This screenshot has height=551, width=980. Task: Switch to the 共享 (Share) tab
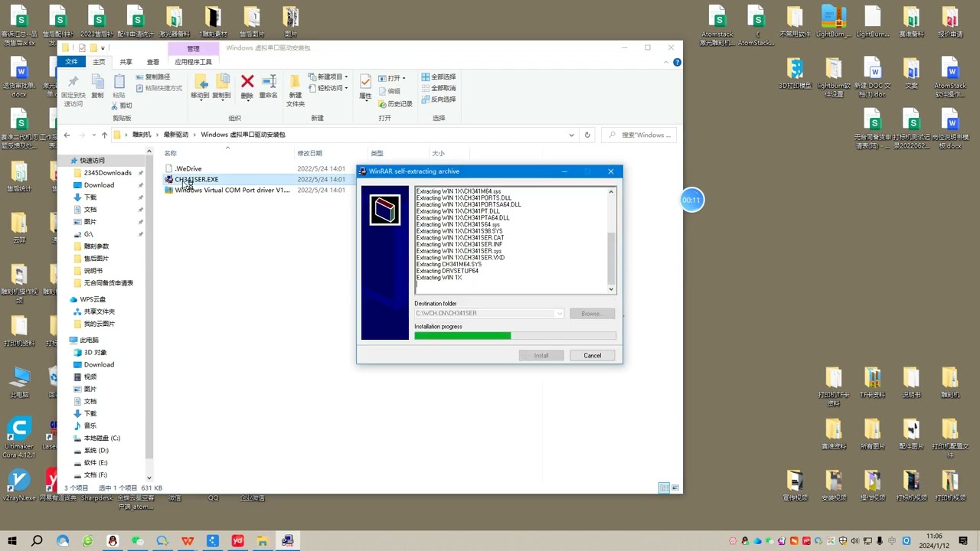[x=126, y=62]
